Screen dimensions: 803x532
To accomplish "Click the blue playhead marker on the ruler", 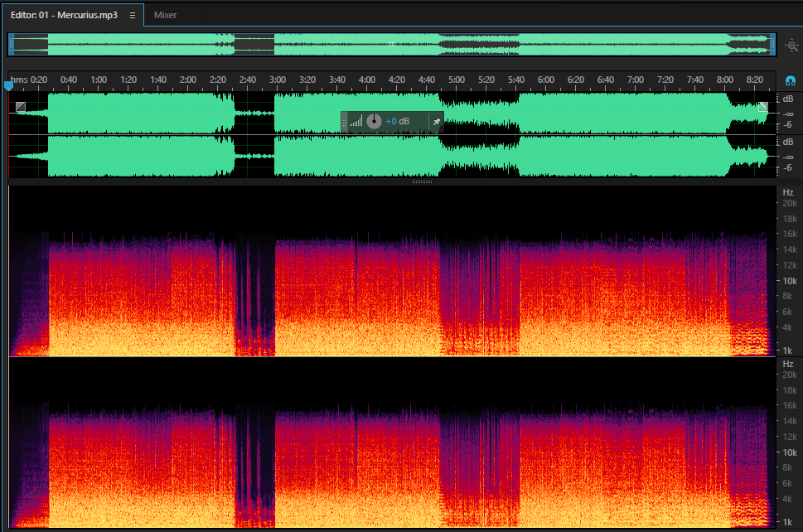I will [x=9, y=85].
